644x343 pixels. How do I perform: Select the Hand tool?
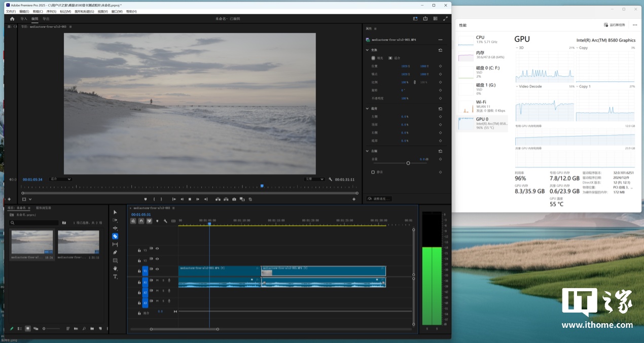click(115, 268)
